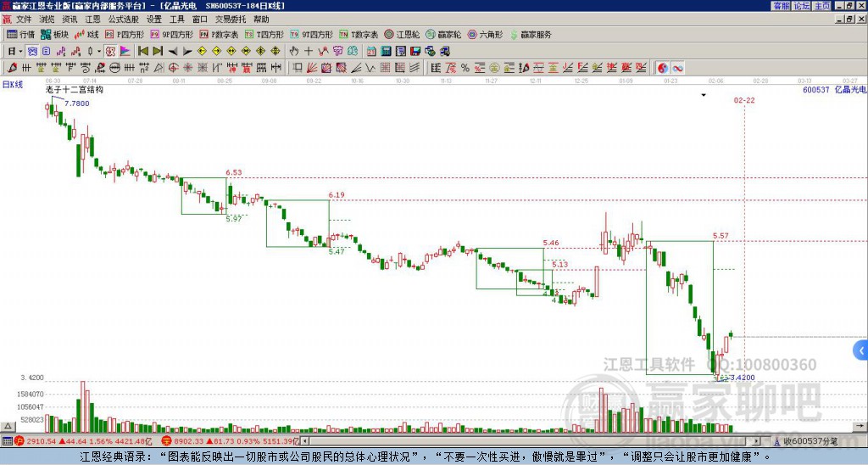Open the 六角形 hexagon tool
Image resolution: width=868 pixels, height=465 pixels.
pos(485,34)
